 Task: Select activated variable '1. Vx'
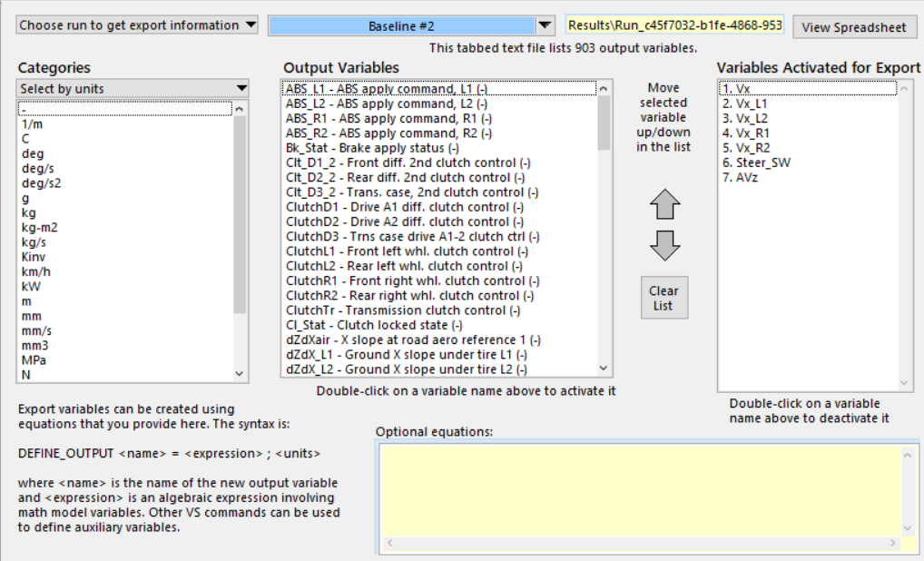(808, 88)
